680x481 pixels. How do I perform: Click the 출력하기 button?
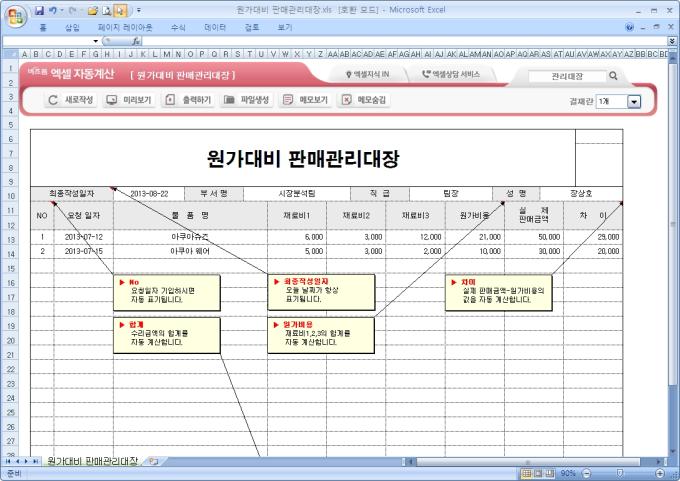[188, 100]
